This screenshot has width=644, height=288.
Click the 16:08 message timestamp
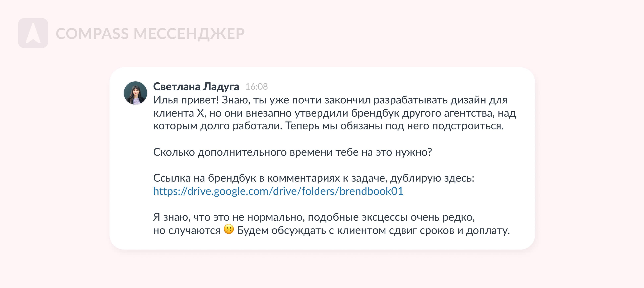(x=257, y=87)
